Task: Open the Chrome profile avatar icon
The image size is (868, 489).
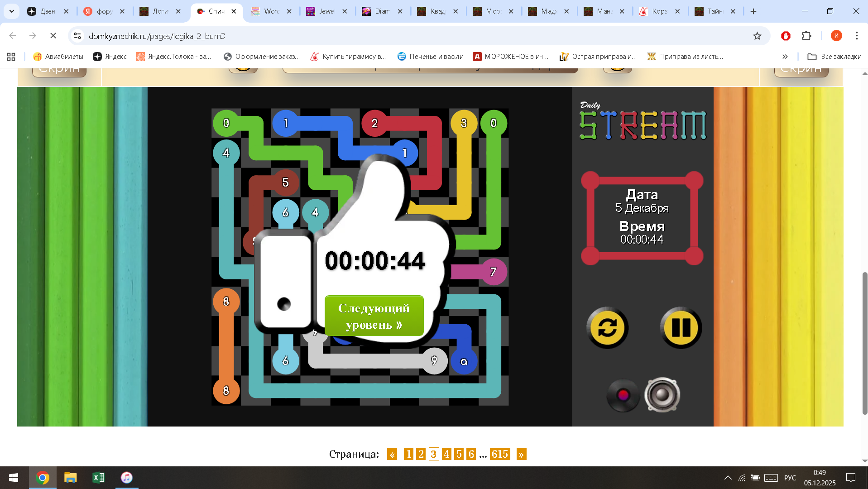Action: click(x=836, y=36)
